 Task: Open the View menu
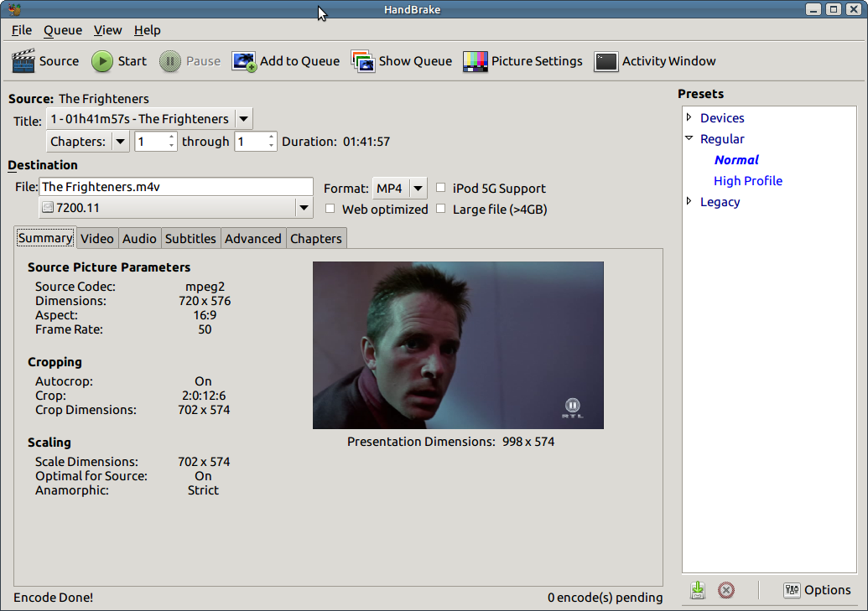(x=107, y=30)
